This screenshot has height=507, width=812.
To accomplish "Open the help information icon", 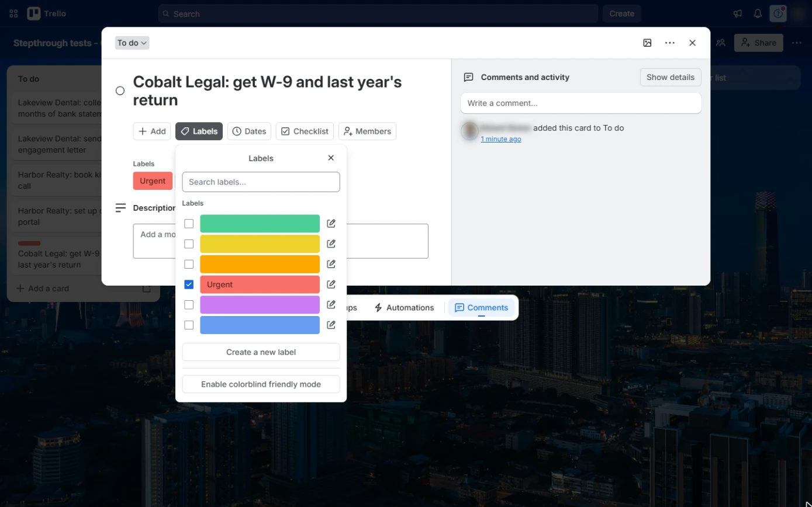I will 778,13.
